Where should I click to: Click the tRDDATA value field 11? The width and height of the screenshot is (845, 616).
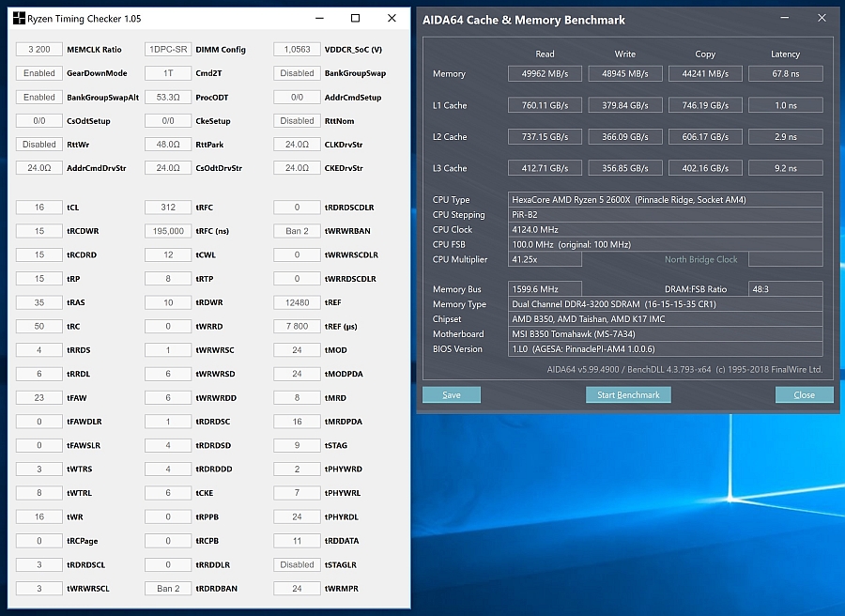click(297, 541)
